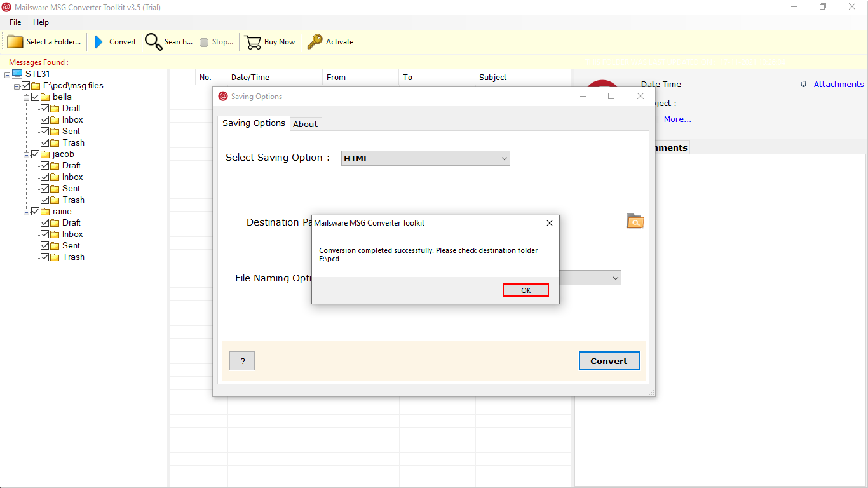Viewport: 868px width, 488px height.
Task: Open the Select Saving Option HTML dropdown
Action: pyautogui.click(x=426, y=158)
